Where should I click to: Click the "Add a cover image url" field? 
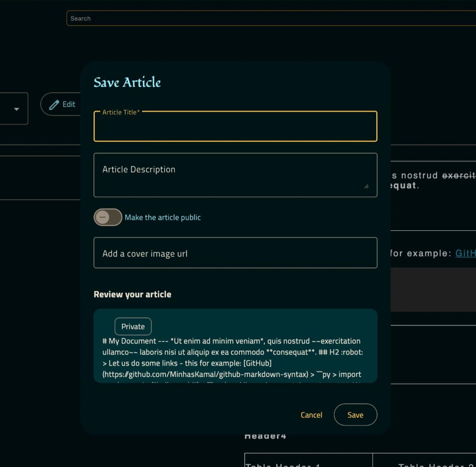coord(235,253)
